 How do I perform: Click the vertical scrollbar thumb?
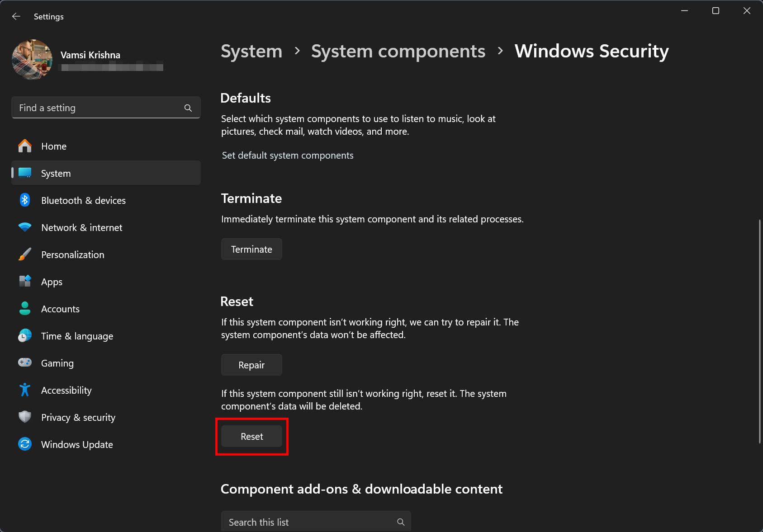tap(759, 331)
